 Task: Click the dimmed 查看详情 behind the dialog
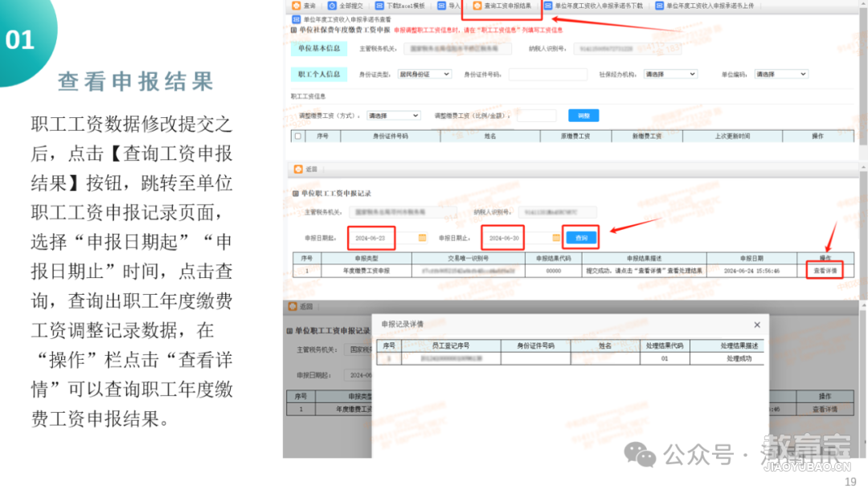pyautogui.click(x=825, y=409)
